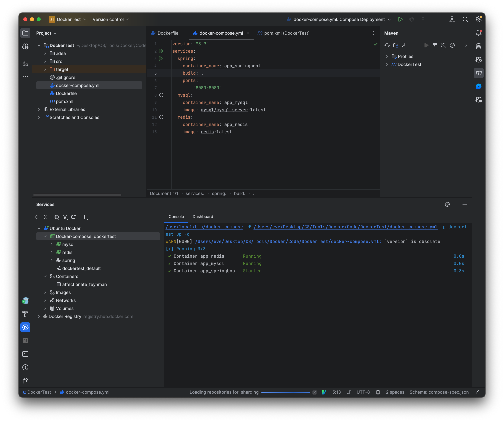Viewport: 504px width, 422px height.
Task: Open docker-compose.yml path link in WARN line
Action: pos(288,241)
